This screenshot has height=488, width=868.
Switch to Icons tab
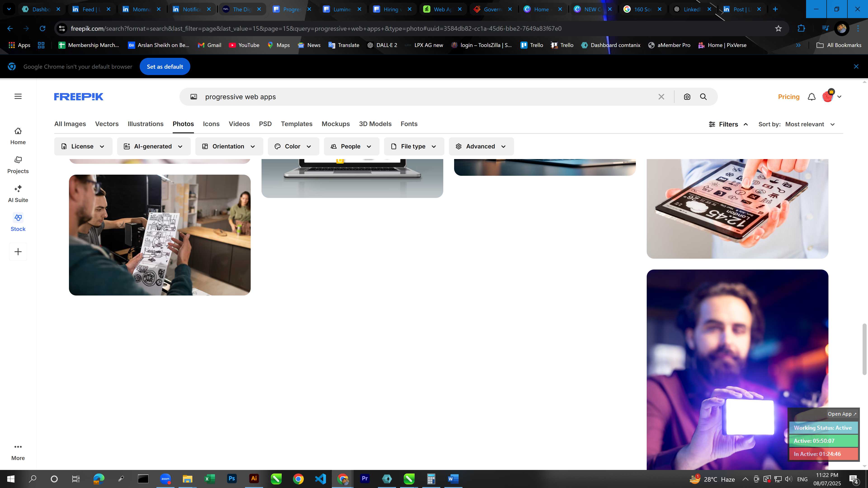coord(211,124)
